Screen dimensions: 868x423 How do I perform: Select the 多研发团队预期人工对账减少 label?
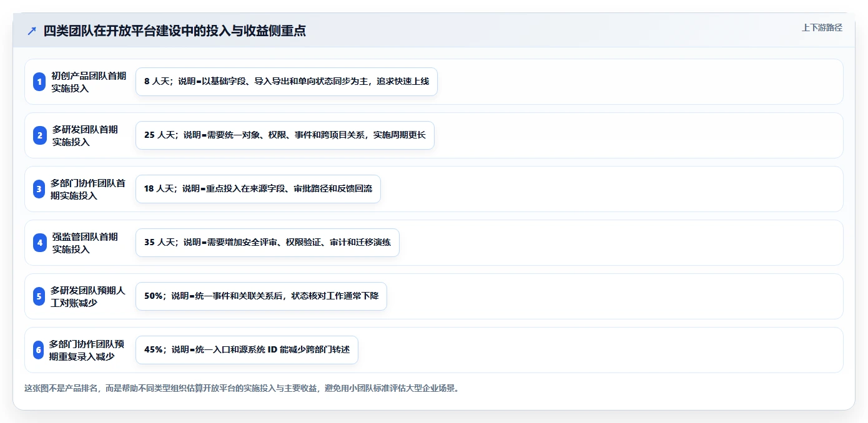tap(89, 296)
